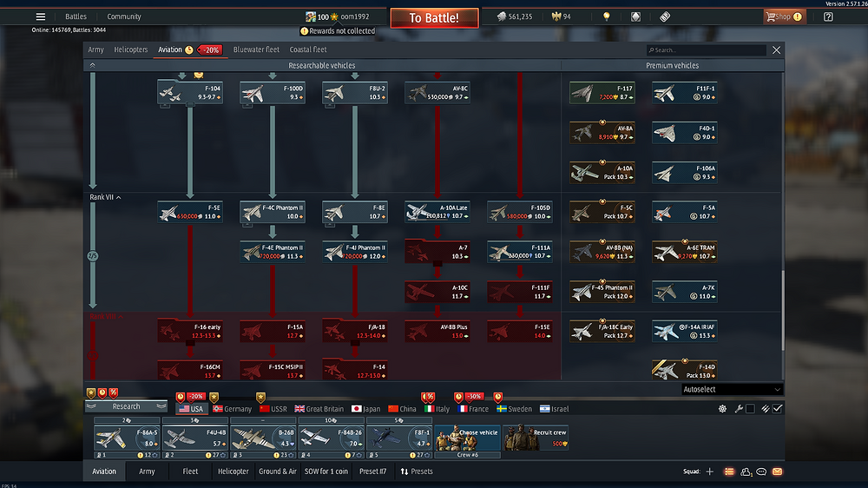The height and width of the screenshot is (488, 868).
Task: Collapse the Rank VIII section
Action: point(106,316)
